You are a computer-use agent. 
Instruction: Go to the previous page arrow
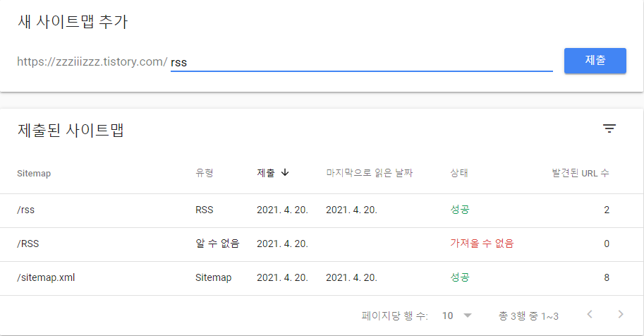(x=590, y=315)
